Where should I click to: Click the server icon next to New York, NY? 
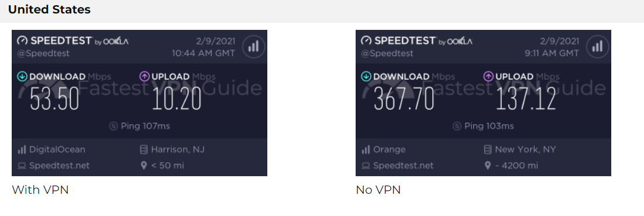pos(487,149)
